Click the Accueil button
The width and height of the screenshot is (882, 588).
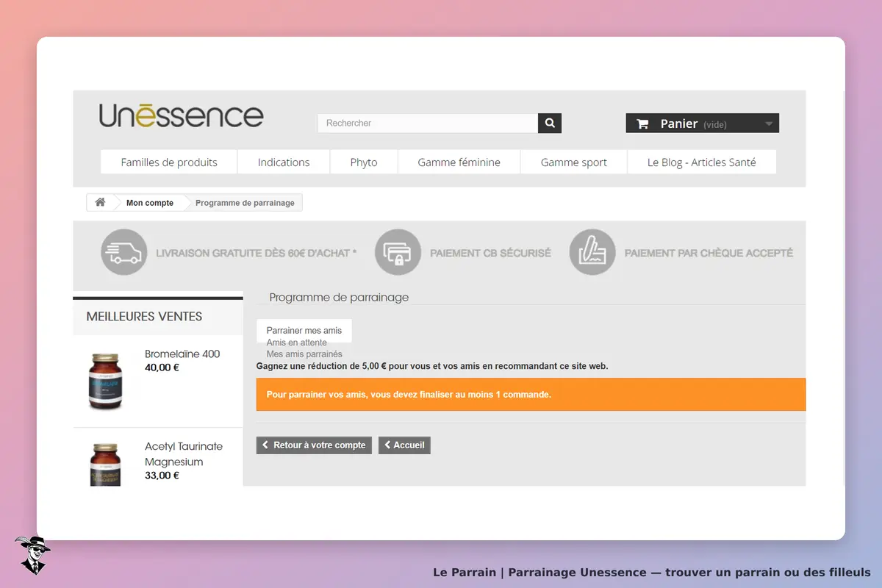coord(404,445)
